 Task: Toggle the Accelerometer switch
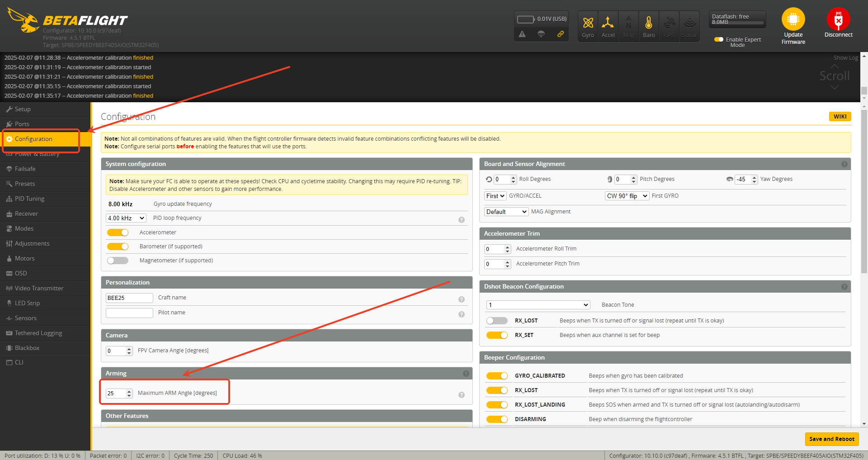point(118,232)
